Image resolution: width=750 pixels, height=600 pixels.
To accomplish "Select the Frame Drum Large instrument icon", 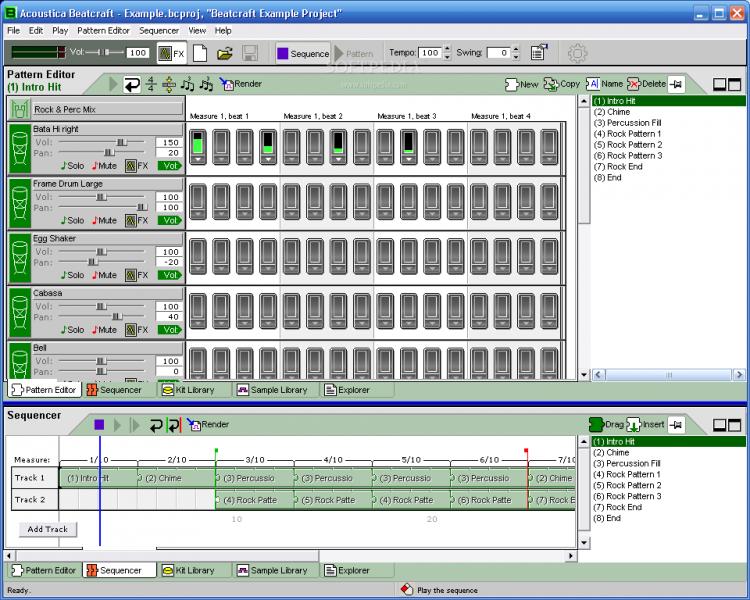I will pos(20,203).
